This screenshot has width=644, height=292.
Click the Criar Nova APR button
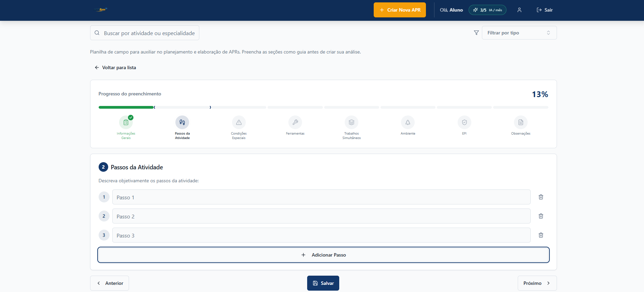(400, 10)
